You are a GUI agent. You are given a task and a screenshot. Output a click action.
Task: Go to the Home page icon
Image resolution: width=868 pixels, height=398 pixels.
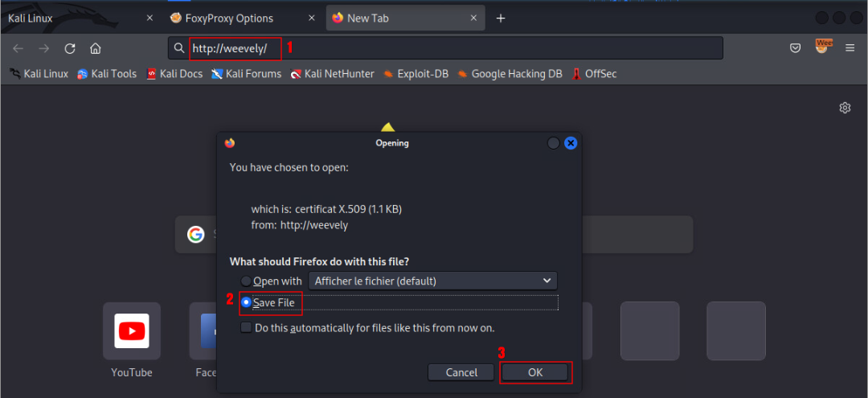click(x=96, y=48)
